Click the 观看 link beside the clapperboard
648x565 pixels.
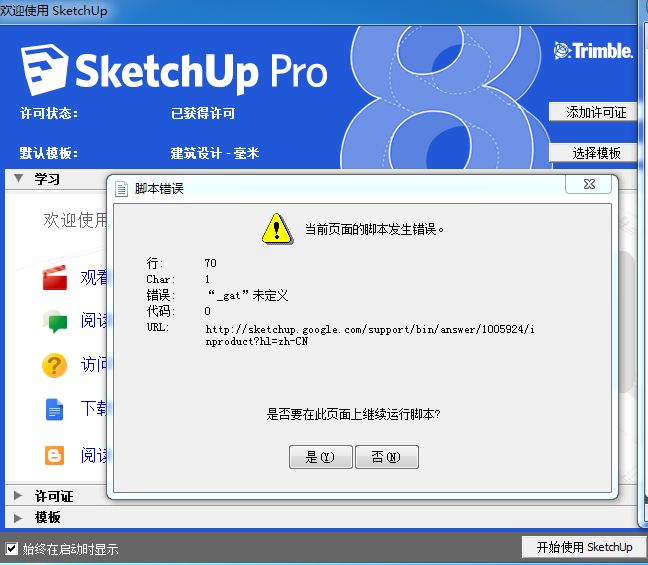click(94, 277)
